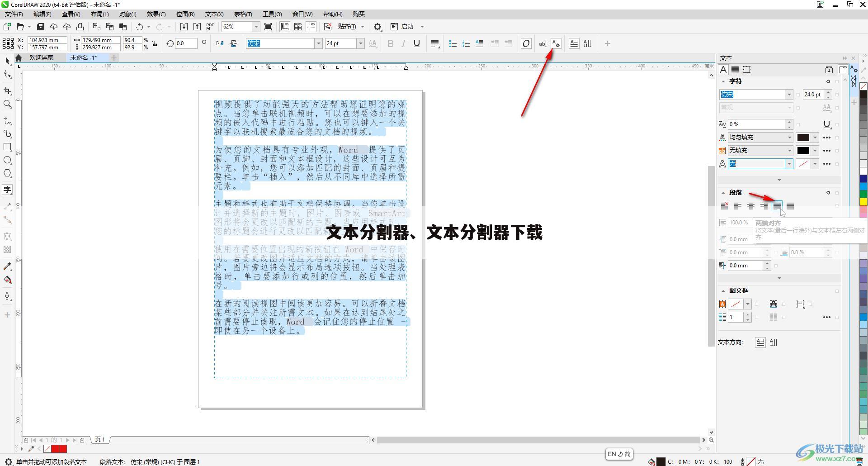Open the 文本 Text menu

214,14
